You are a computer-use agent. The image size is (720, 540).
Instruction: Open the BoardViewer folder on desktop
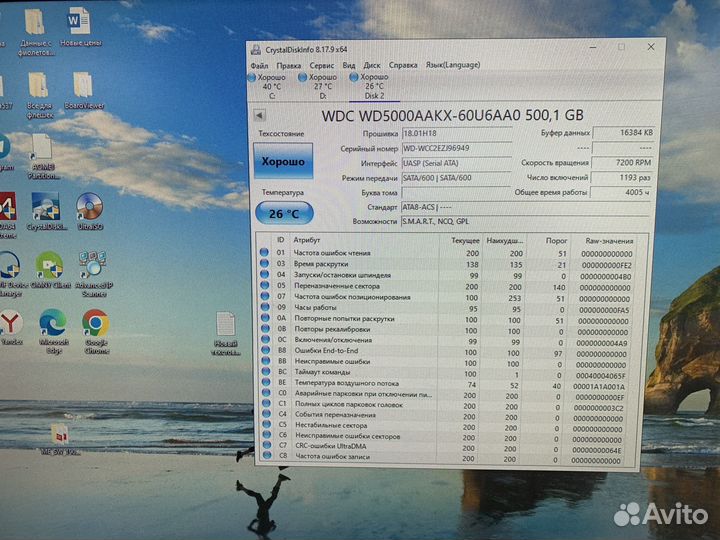(84, 88)
